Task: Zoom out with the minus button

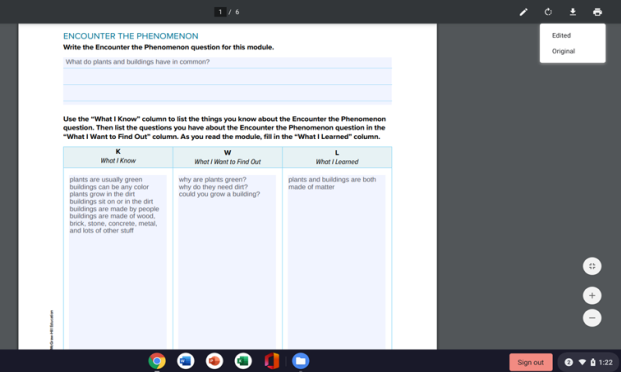Action: coord(592,318)
